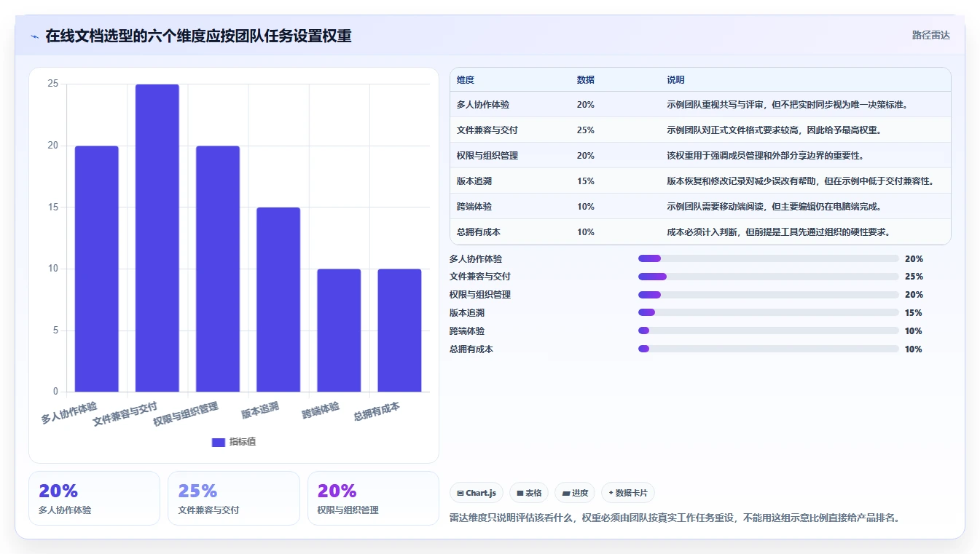The width and height of the screenshot is (980, 554).
Task: Click the 文件兼容与交付 tallest bar in the chart
Action: pyautogui.click(x=157, y=238)
